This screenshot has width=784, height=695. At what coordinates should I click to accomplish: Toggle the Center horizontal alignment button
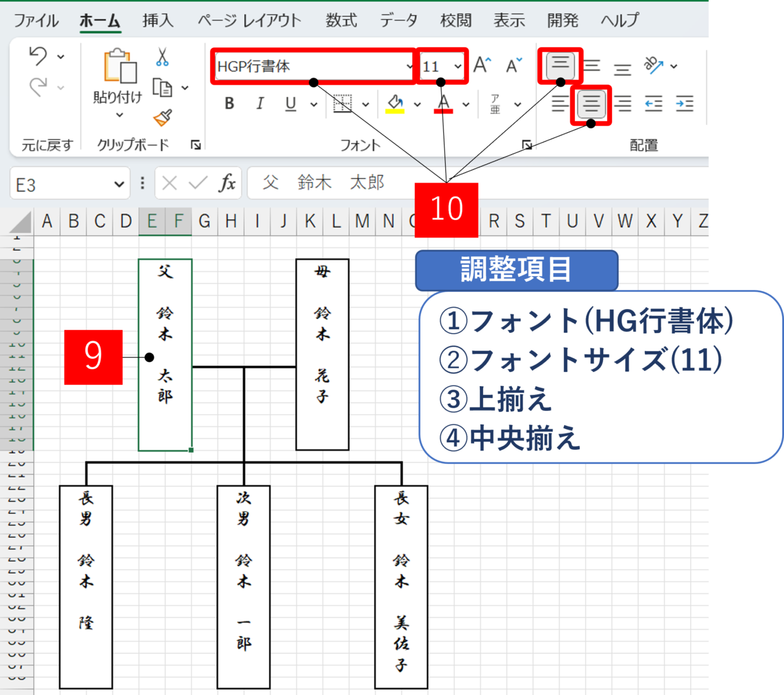coord(591,104)
